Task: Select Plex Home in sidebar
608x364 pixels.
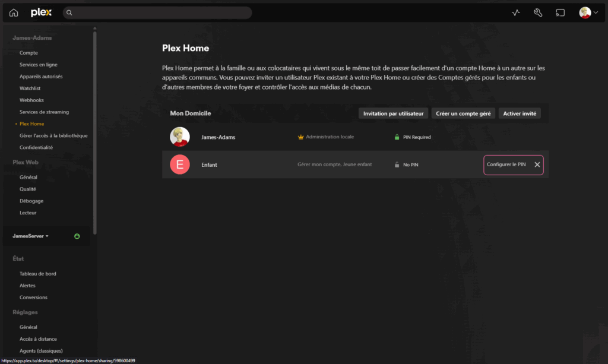Action: (32, 124)
